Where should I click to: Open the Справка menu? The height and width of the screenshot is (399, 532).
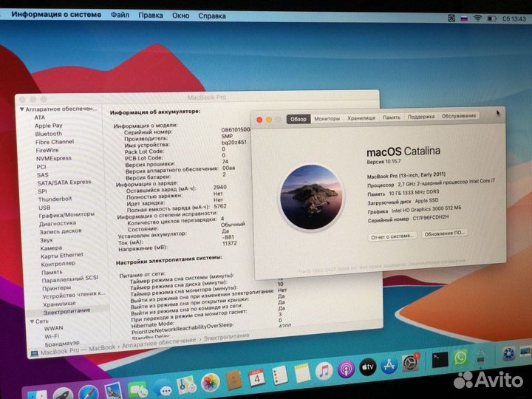(x=212, y=16)
